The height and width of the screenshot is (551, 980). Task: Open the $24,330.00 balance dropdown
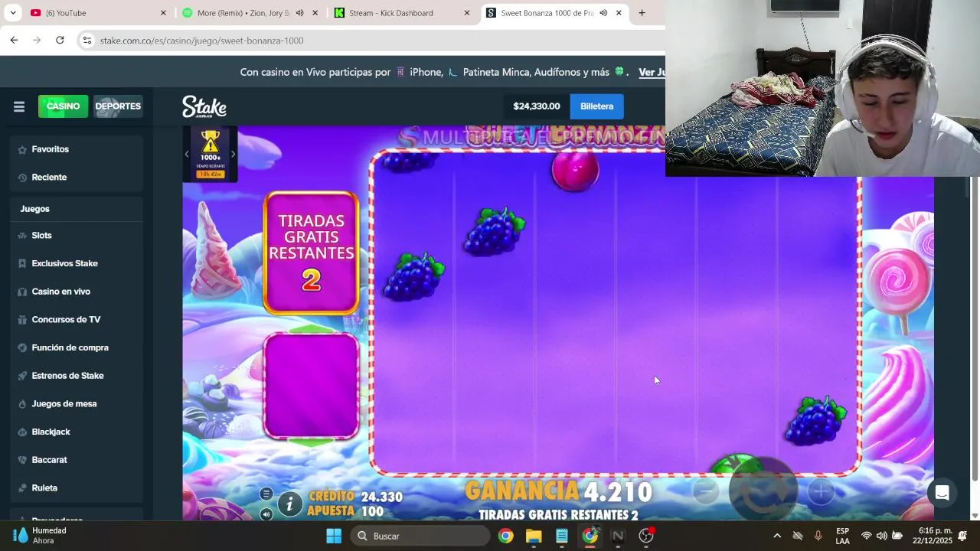(537, 106)
